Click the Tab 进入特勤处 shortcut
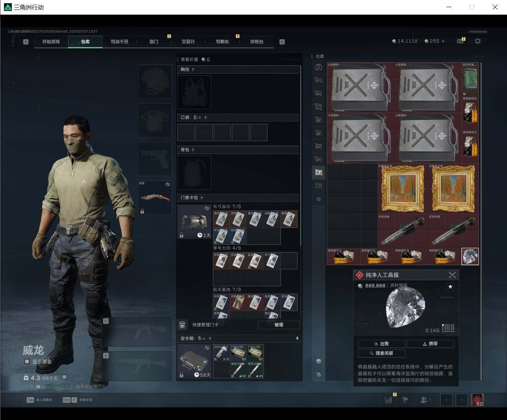Screen dimensions: 507x420 [x=39, y=400]
